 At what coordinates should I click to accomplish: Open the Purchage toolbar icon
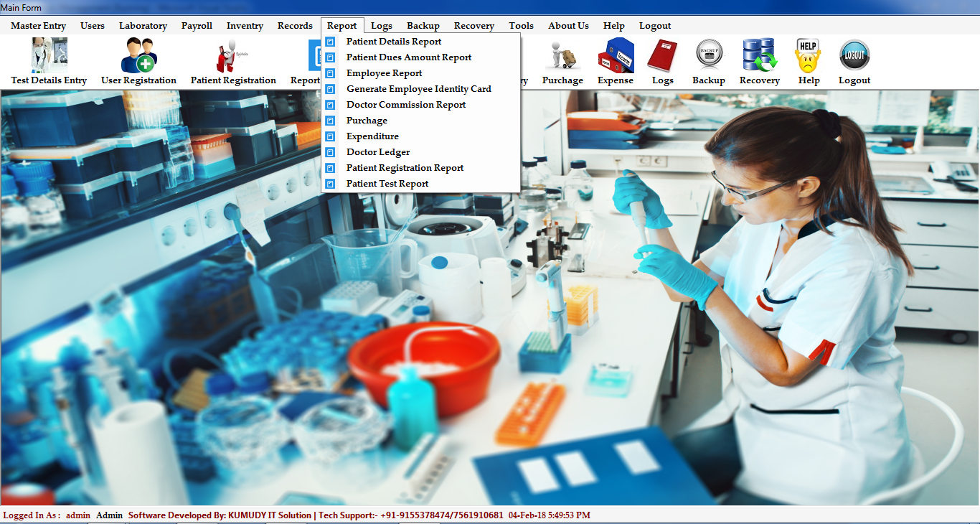(x=562, y=56)
